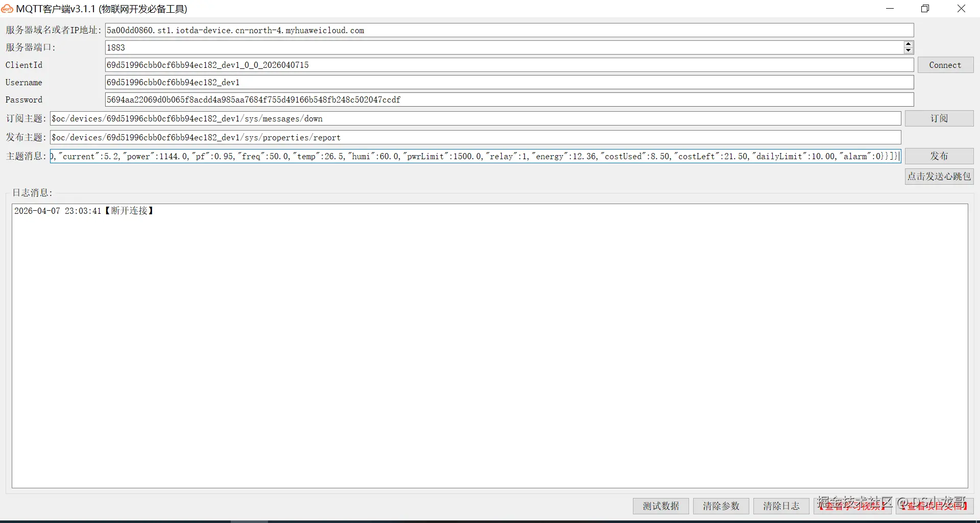980x523 pixels.
Task: Focus the server domain or IP address field
Action: pyautogui.click(x=509, y=30)
